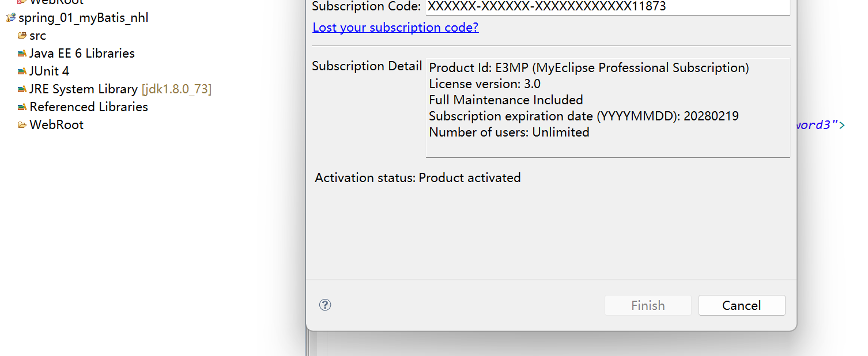Select the src tree entry label
This screenshot has width=868, height=356.
[38, 36]
